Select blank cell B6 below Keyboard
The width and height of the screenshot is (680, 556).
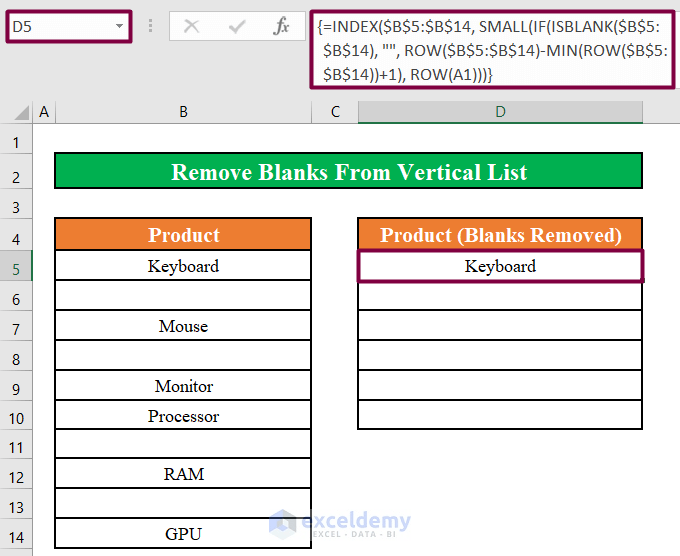coord(183,295)
